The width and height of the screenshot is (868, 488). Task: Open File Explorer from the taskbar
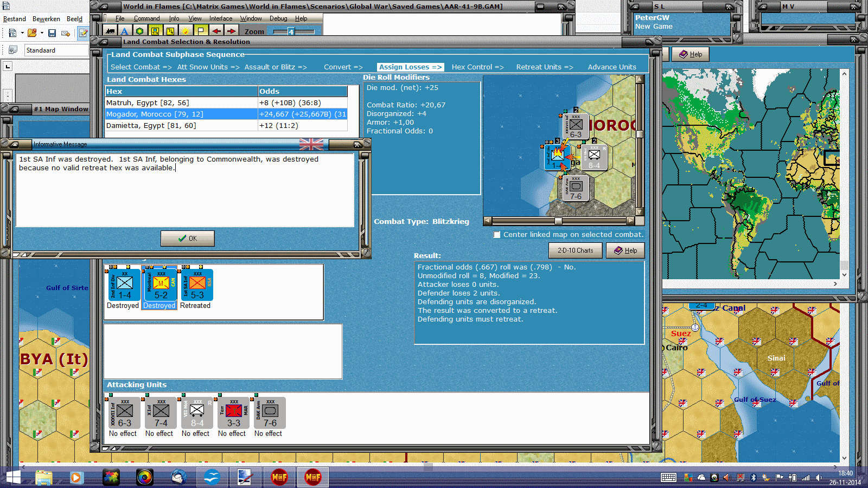click(x=44, y=478)
